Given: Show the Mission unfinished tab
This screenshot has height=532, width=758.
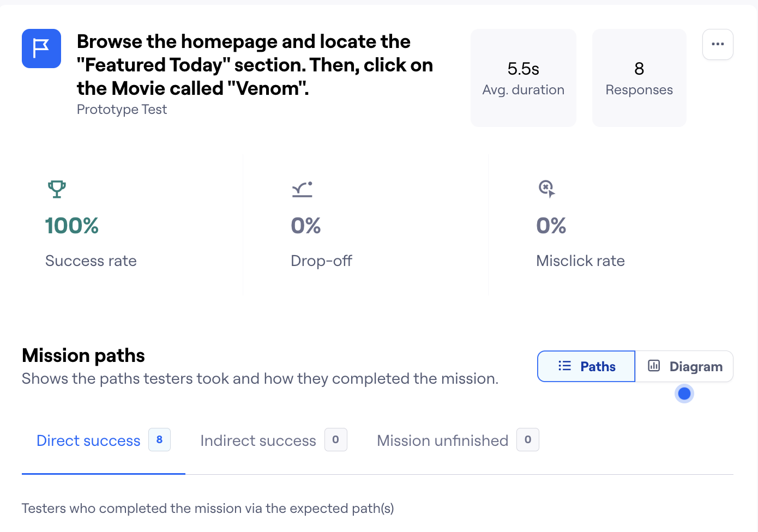Looking at the screenshot, I should click(x=442, y=440).
